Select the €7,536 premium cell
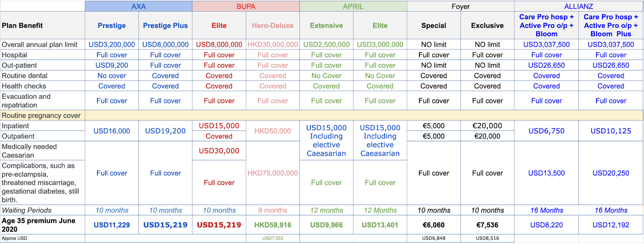This screenshot has width=644, height=244. [487, 225]
